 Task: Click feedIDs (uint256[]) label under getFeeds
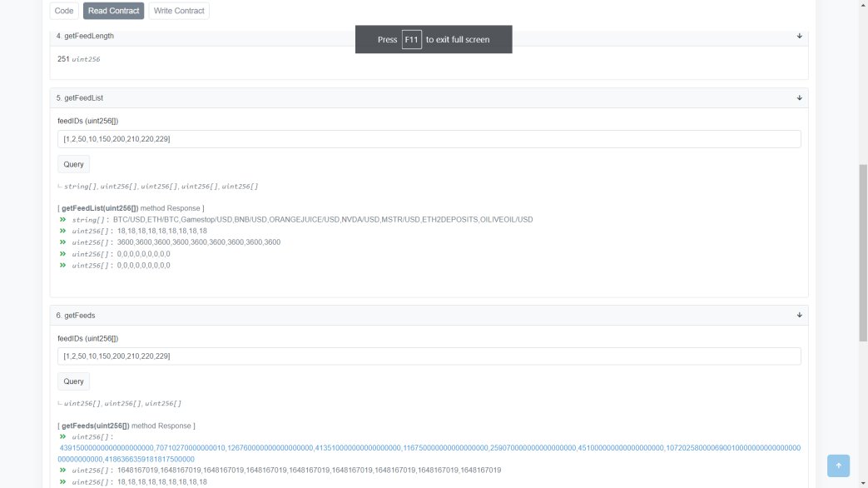(x=88, y=338)
